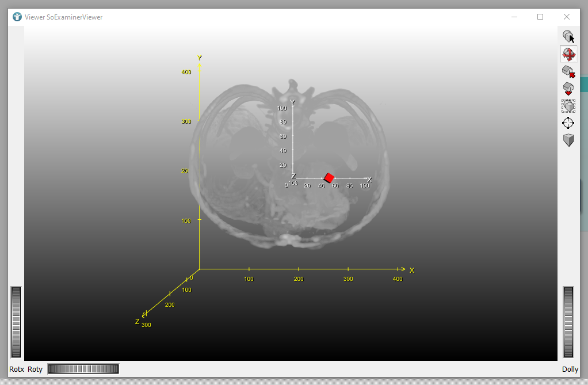Click the window title 'Viewer SoExaminerViewer'
Screen dimensions: 588x385
[x=64, y=17]
